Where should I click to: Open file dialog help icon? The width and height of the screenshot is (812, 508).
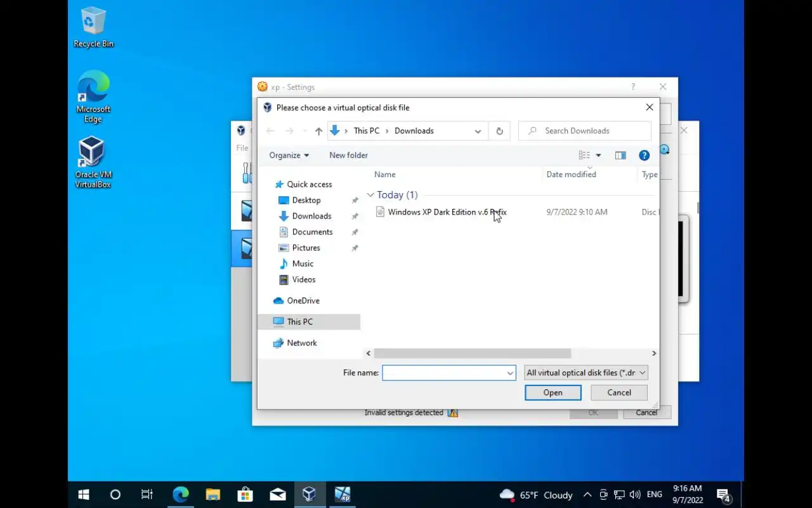pos(644,155)
